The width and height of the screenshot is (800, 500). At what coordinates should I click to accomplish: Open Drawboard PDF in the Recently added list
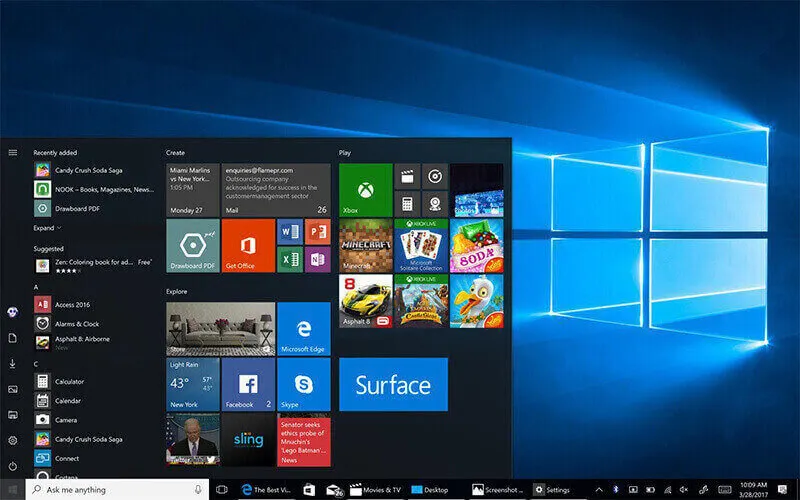(x=94, y=209)
